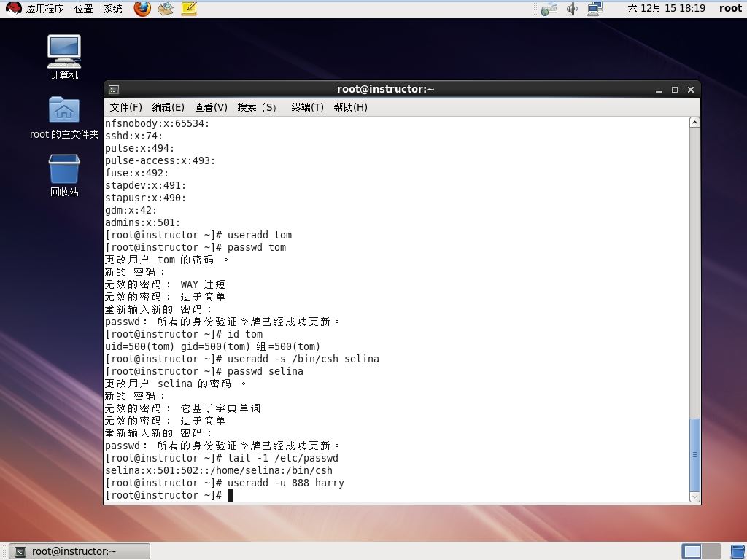
Task: Expand the 位置 places menu
Action: [x=84, y=9]
